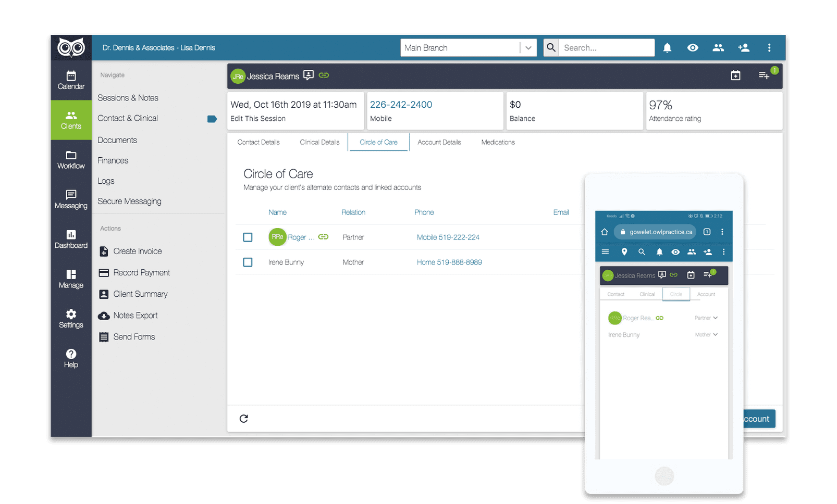Click the notifications bell icon
Viewport: 837px width, 504px height.
tap(667, 47)
